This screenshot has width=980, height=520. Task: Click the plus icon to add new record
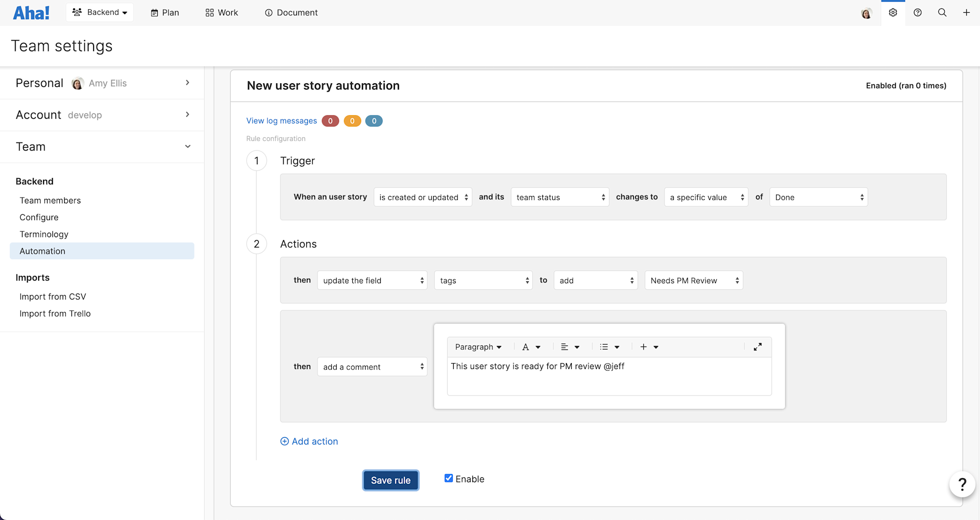click(x=966, y=12)
